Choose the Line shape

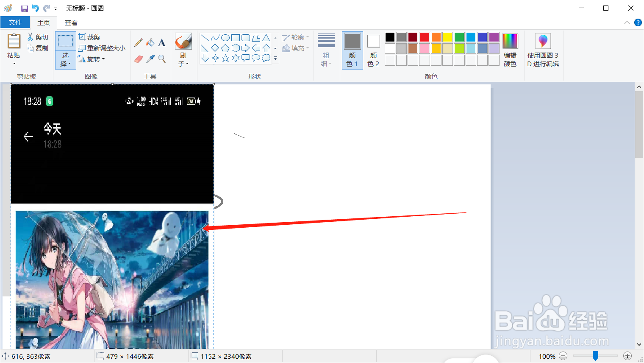[205, 38]
